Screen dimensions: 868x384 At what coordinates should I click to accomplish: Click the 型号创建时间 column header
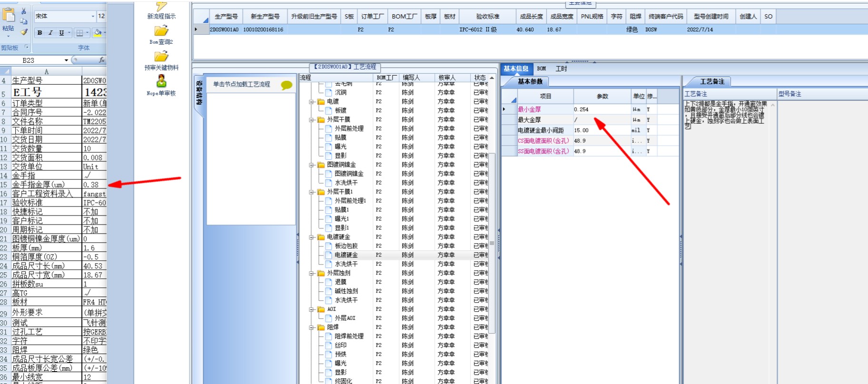(711, 16)
